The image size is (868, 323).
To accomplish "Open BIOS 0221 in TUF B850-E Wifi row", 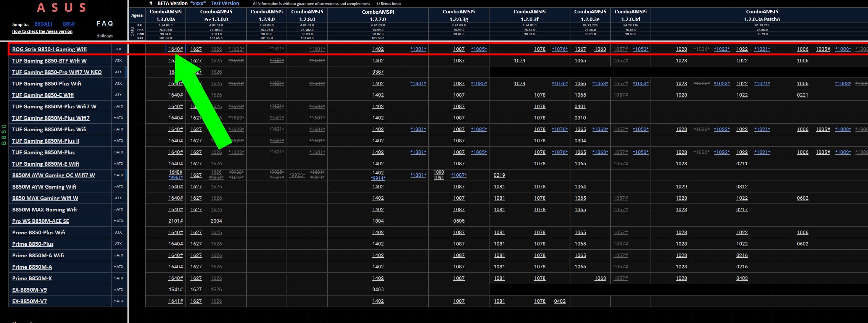I will pyautogui.click(x=802, y=95).
